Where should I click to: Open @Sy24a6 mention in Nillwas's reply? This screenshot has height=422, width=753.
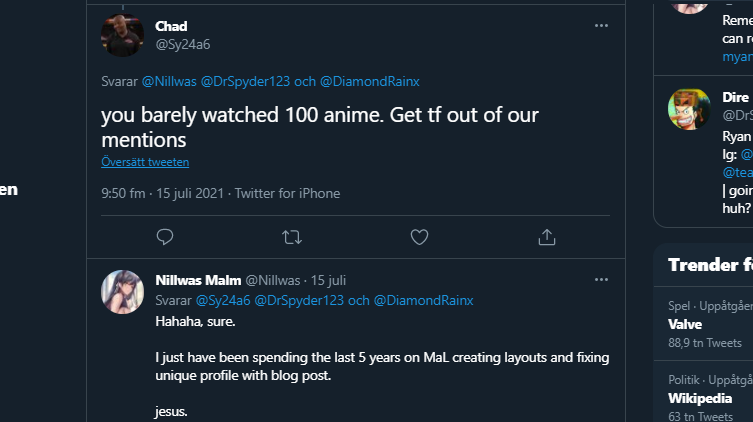tap(222, 300)
